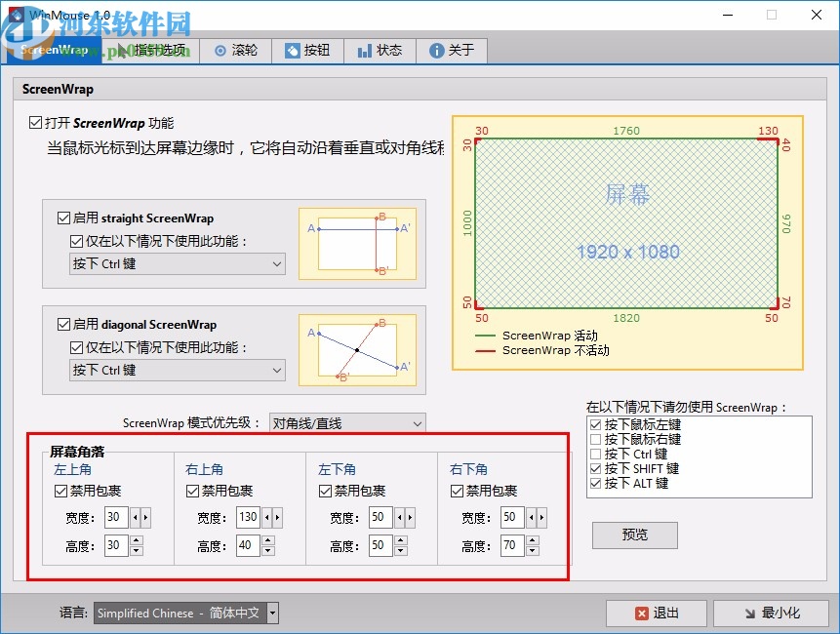
Task: Click the 左上角 宽度 input field
Action: (x=116, y=517)
